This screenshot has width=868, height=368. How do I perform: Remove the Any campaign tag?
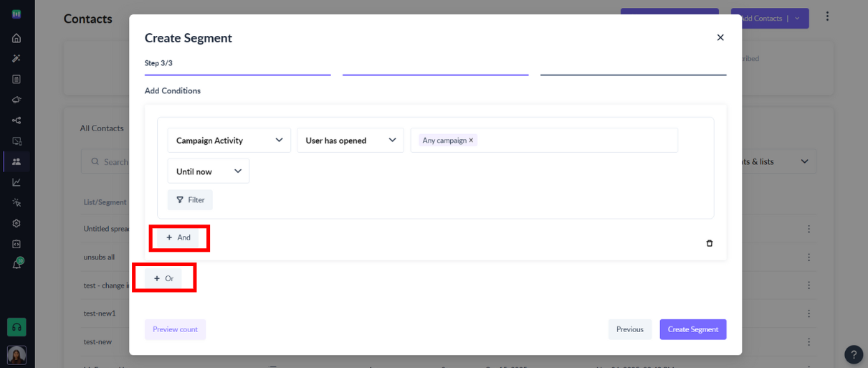[x=471, y=141]
